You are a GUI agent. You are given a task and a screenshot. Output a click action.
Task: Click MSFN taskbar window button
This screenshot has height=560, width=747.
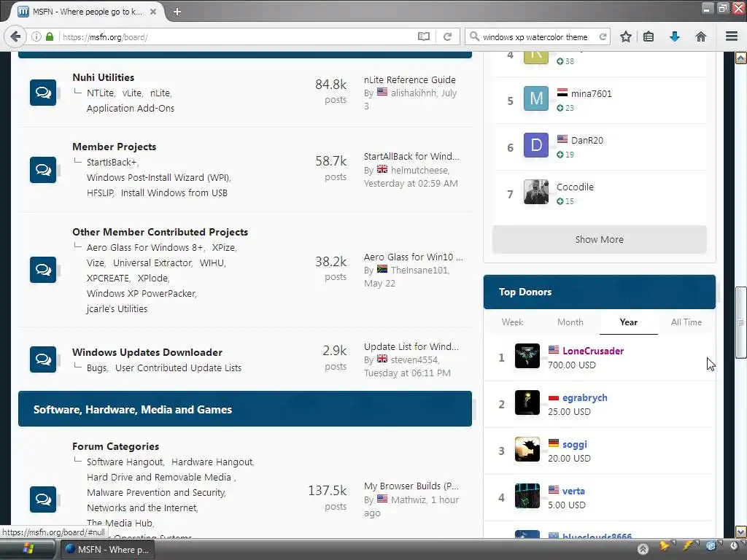click(x=107, y=550)
